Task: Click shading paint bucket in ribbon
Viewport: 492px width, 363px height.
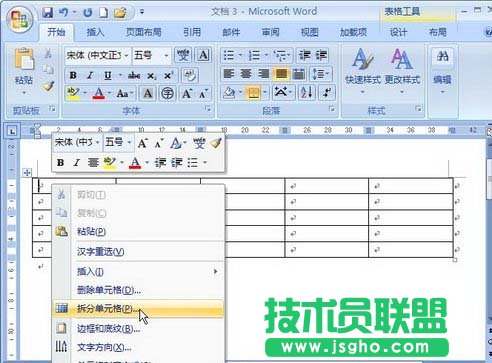Action: [229, 93]
